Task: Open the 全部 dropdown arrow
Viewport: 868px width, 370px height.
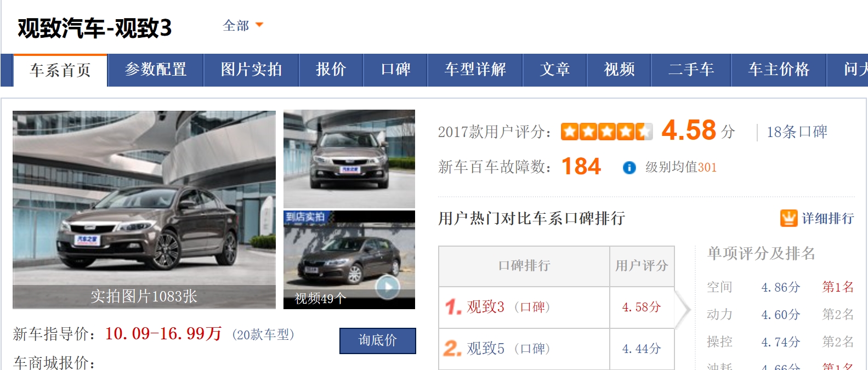Action: pyautogui.click(x=259, y=25)
